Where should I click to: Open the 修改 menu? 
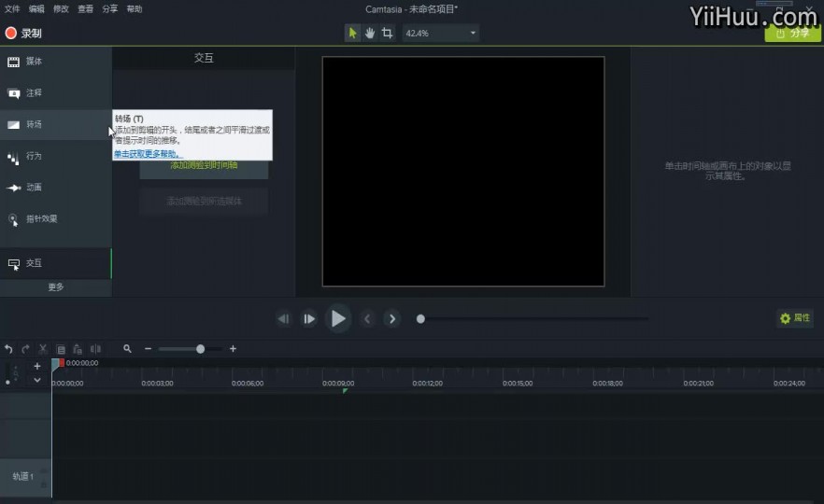pos(61,9)
